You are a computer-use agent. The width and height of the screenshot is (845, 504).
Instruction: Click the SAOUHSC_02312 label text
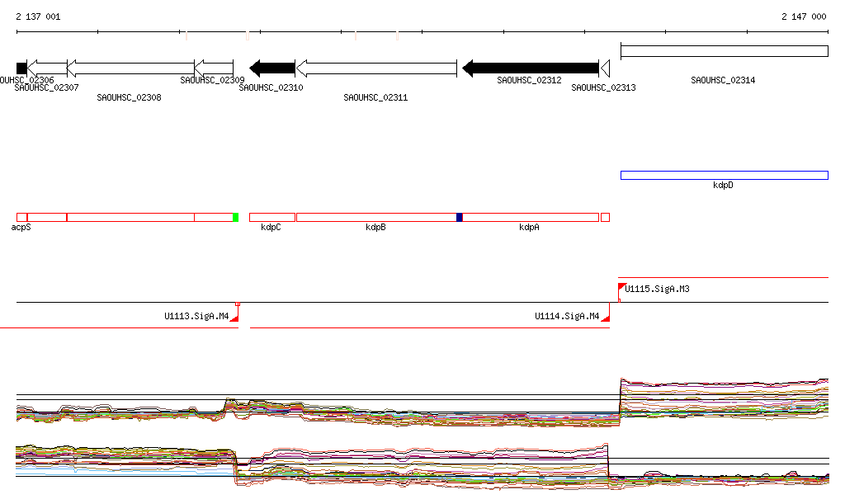(529, 80)
